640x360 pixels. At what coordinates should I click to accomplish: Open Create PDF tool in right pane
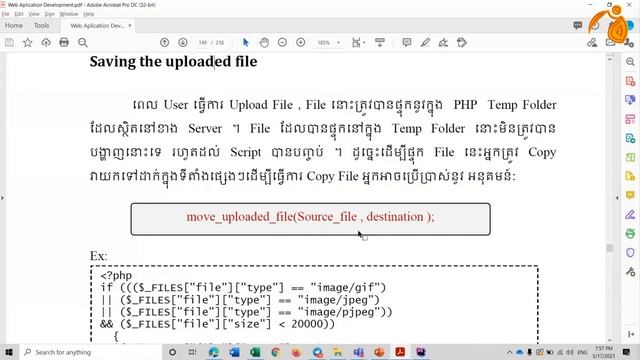click(x=630, y=81)
